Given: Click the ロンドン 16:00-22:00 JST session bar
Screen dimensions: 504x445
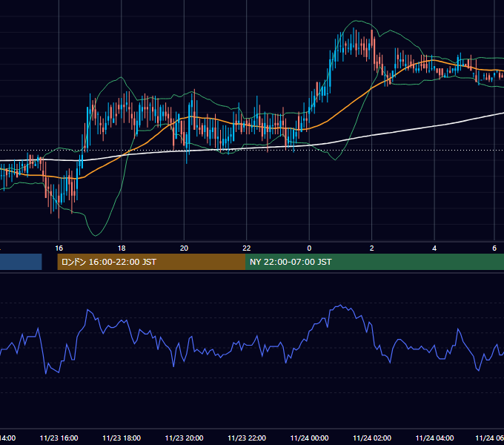Looking at the screenshot, I should point(151,262).
